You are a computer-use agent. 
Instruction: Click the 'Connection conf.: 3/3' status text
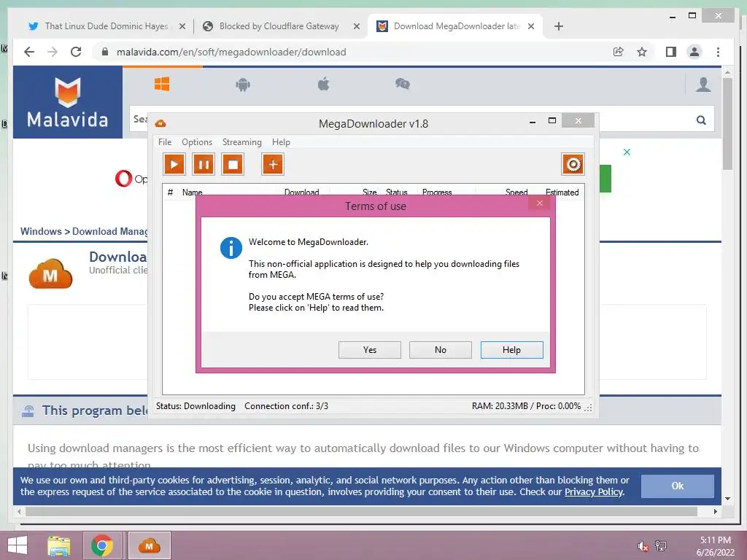[286, 406]
